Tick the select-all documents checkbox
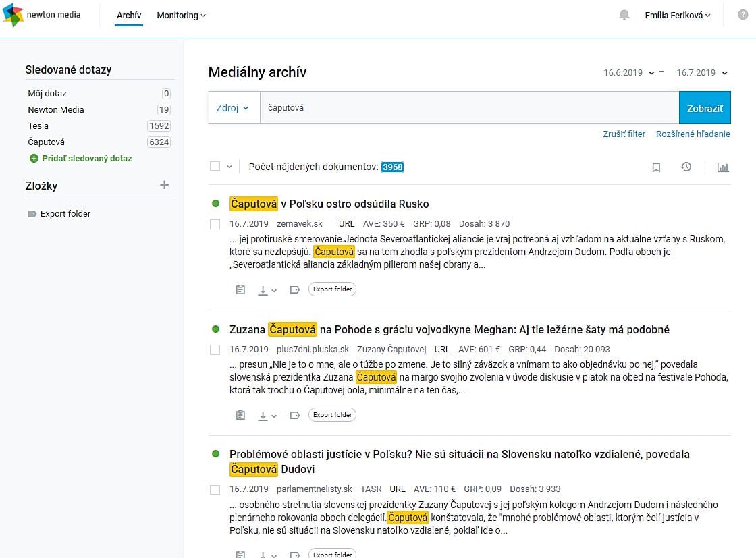Image resolution: width=756 pixels, height=558 pixels. [215, 166]
